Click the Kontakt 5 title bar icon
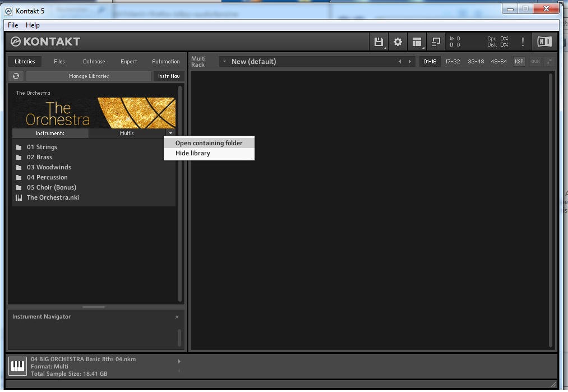568x392 pixels. pos(8,11)
